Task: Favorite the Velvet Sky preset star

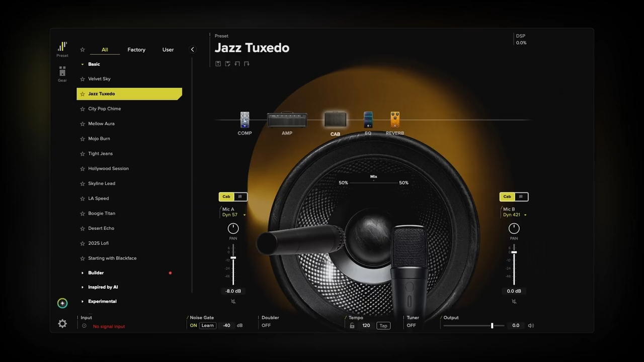Action: click(83, 79)
